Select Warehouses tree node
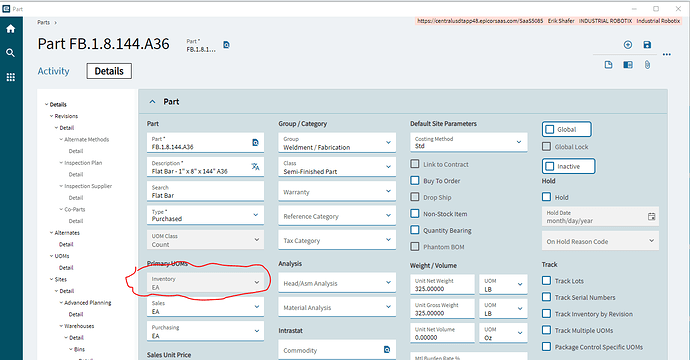 point(79,326)
